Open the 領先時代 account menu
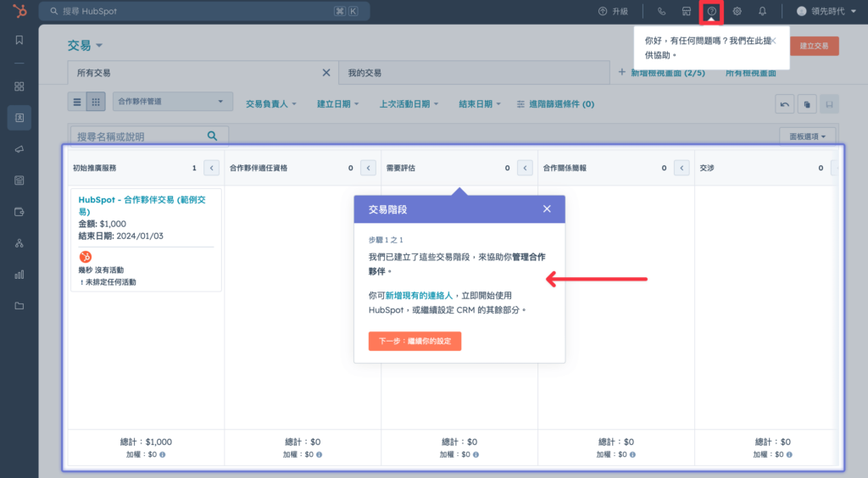The height and width of the screenshot is (478, 868). [826, 11]
